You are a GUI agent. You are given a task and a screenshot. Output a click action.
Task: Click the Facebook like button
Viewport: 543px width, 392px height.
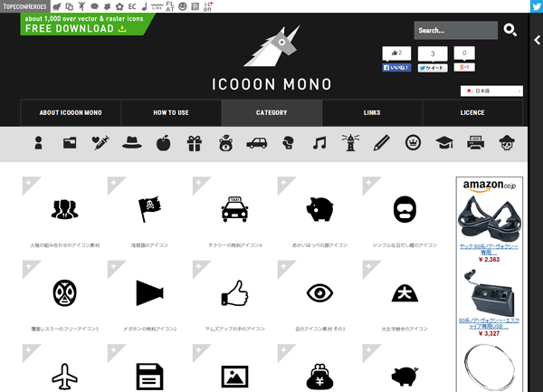(396, 68)
